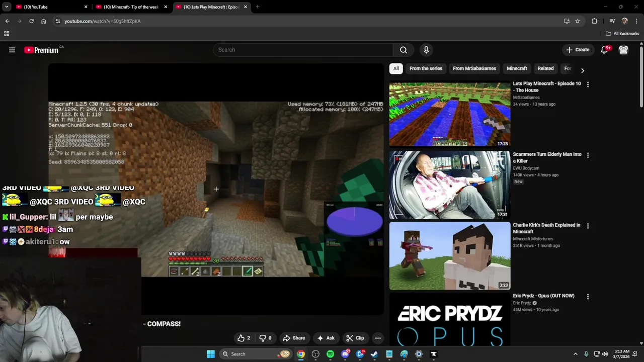Viewport: 644px width, 362px height.
Task: Click the Chrome address bar URL
Action: tap(103, 21)
